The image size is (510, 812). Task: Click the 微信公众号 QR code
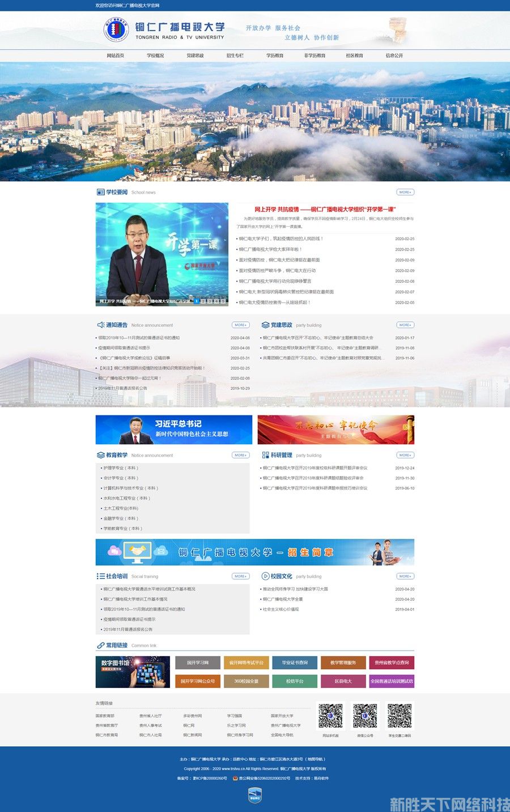click(x=365, y=716)
